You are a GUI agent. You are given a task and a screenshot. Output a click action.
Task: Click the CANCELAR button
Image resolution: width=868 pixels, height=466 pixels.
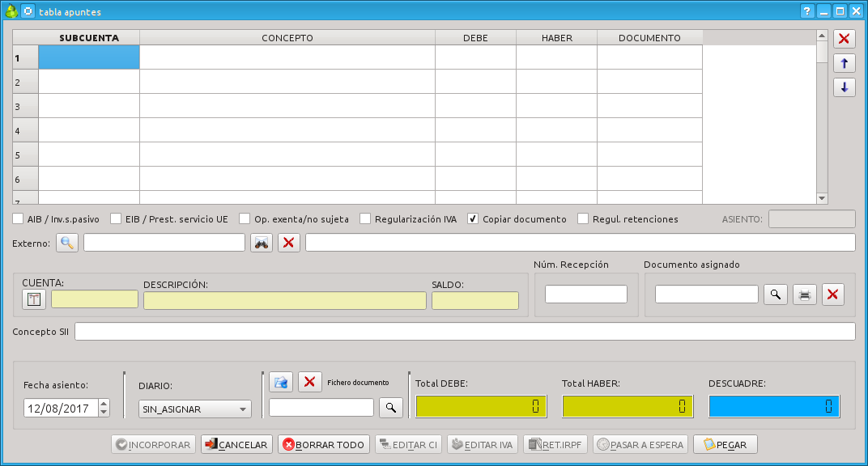coord(237,444)
